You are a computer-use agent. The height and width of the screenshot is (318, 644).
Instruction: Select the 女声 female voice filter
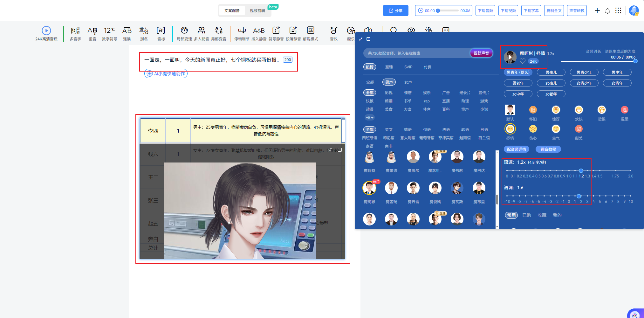pyautogui.click(x=408, y=82)
